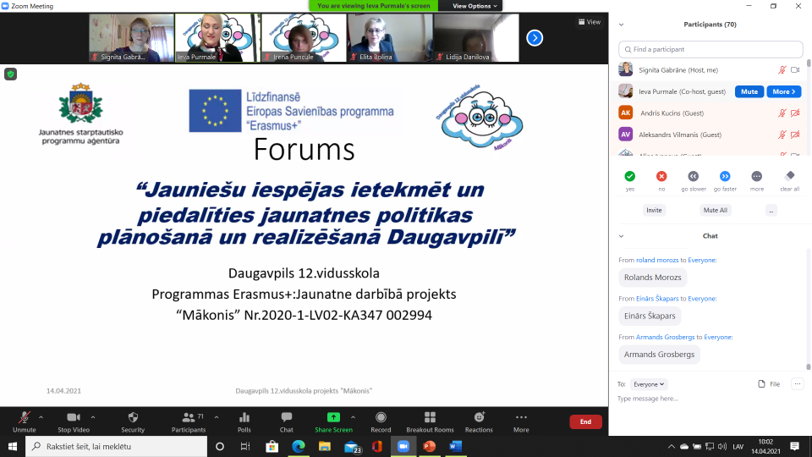Viewport: 812px width, 457px height.
Task: Click Einārs Škapars sender link in chat
Action: [x=657, y=298]
